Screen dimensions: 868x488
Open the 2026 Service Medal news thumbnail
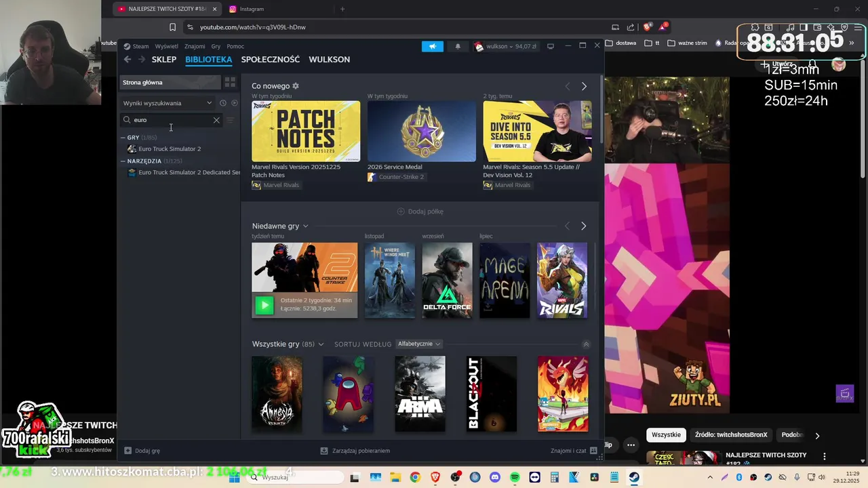(x=422, y=131)
